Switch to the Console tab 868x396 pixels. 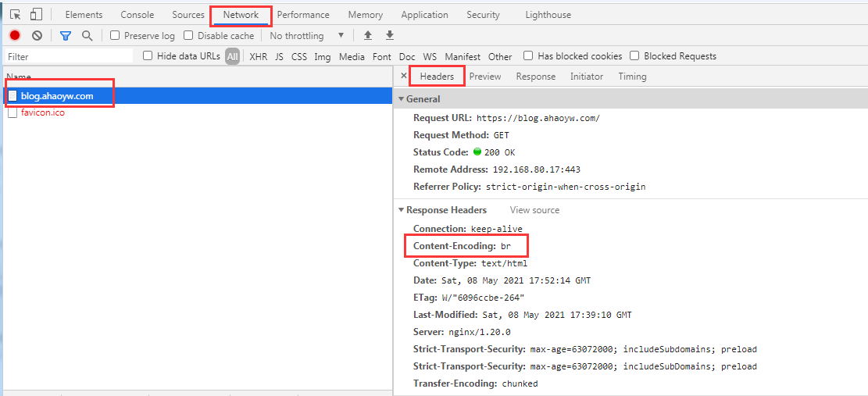[137, 15]
